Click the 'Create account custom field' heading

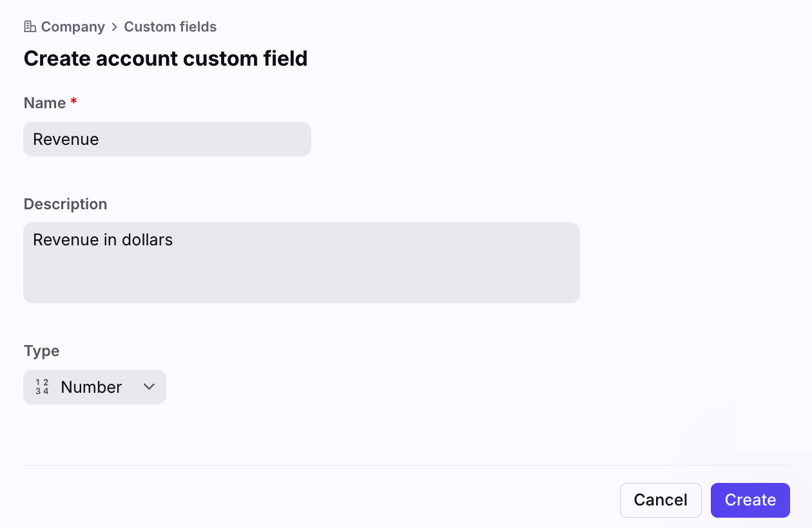coord(166,59)
